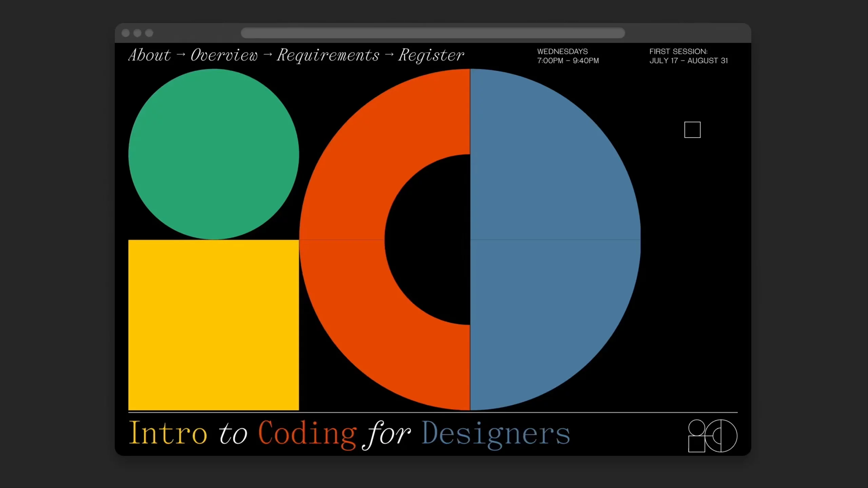Click the About navigation link

pos(150,55)
